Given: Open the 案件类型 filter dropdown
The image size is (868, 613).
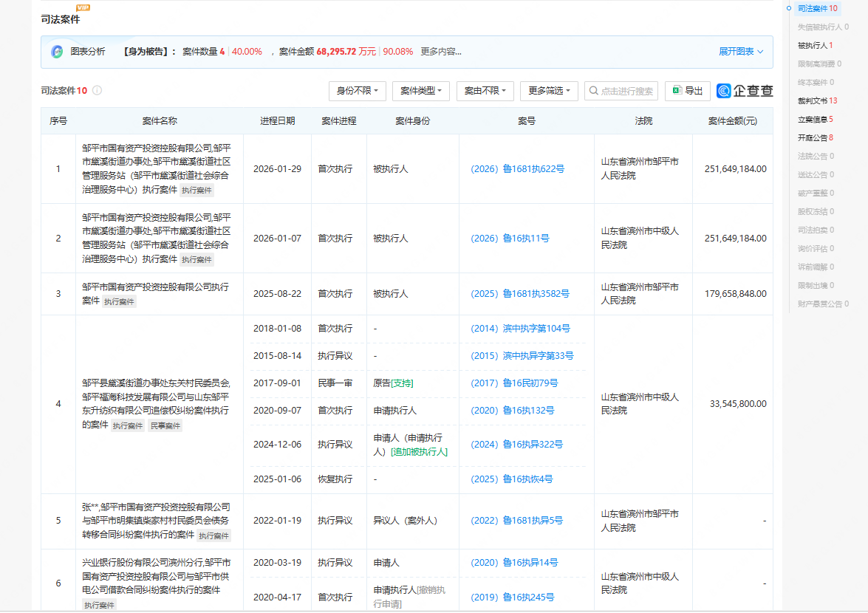Looking at the screenshot, I should pos(421,91).
